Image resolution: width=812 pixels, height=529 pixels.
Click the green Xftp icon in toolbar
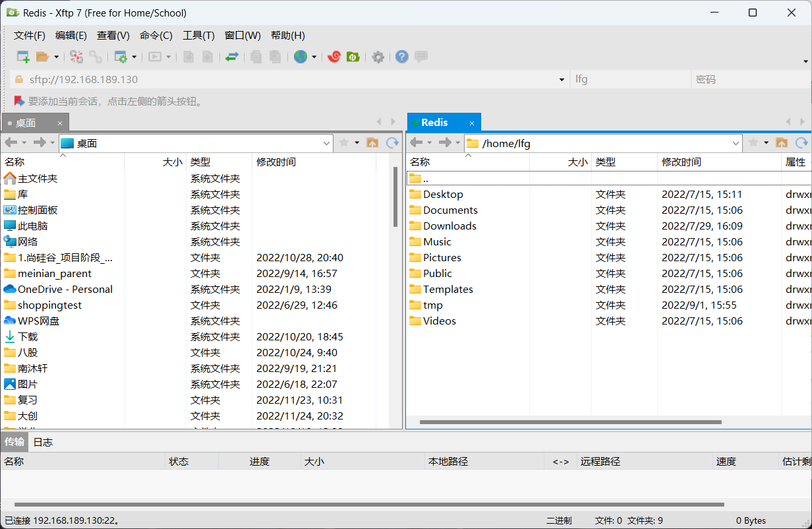353,57
